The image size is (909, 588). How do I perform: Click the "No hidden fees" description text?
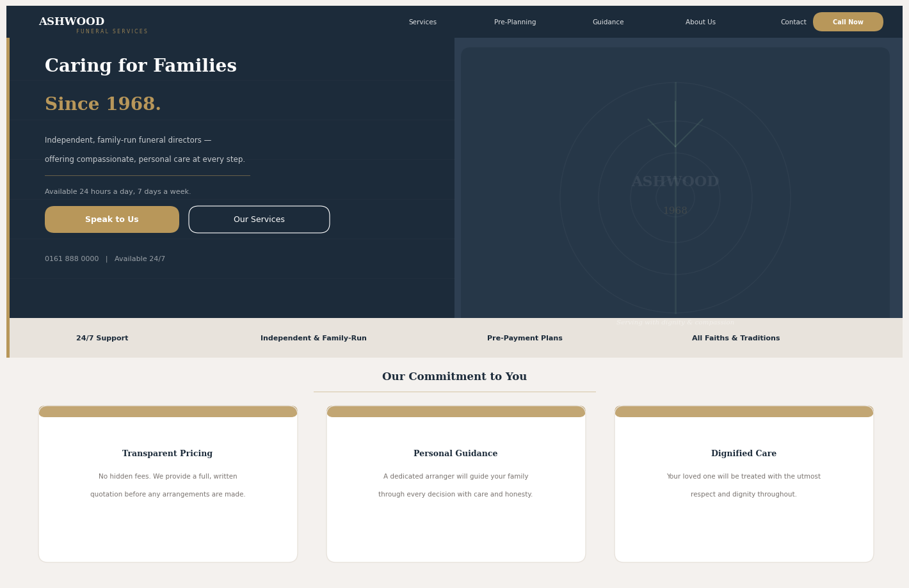pyautogui.click(x=168, y=486)
